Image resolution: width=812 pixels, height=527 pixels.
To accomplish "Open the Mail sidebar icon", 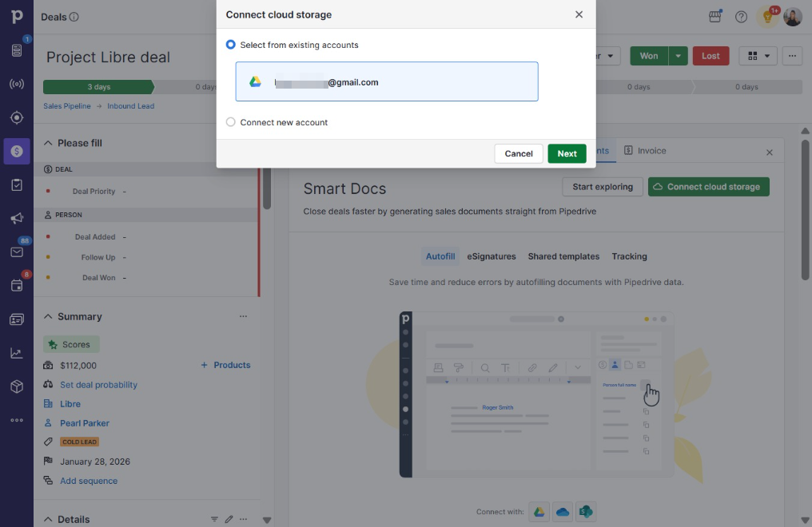I will 17,252.
